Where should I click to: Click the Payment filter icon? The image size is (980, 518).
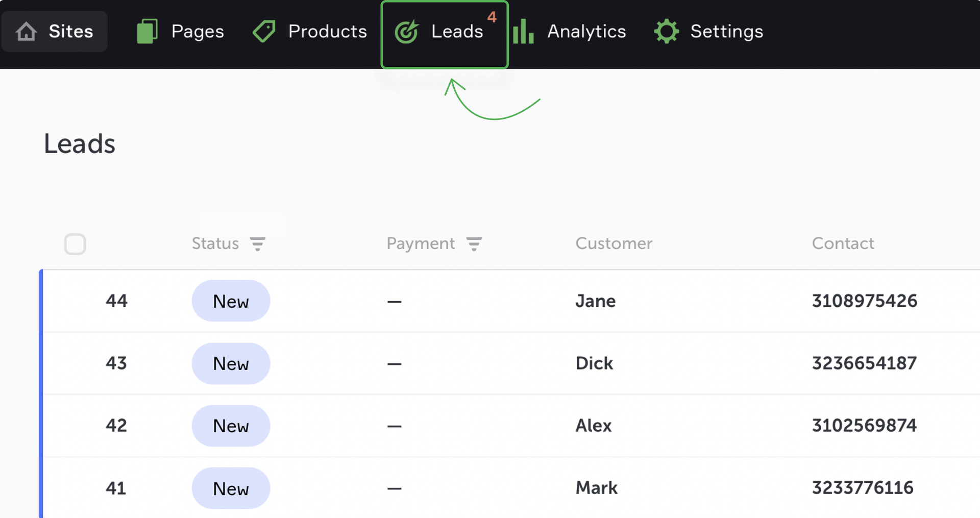pyautogui.click(x=474, y=244)
